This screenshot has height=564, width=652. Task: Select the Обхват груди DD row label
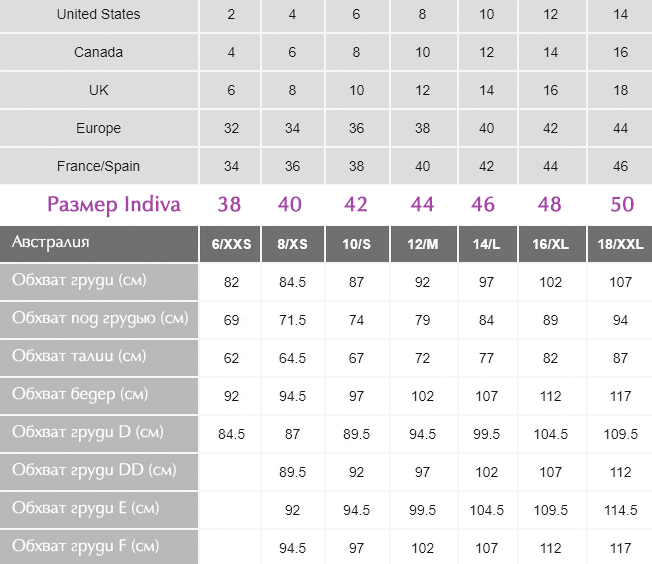pos(99,472)
